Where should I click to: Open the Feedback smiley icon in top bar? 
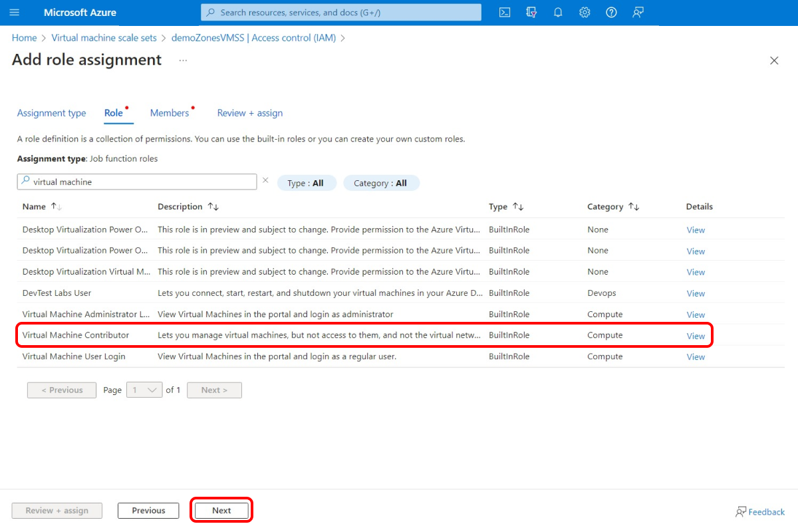pyautogui.click(x=638, y=12)
